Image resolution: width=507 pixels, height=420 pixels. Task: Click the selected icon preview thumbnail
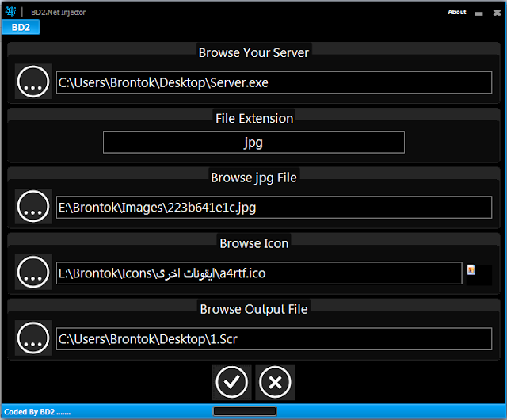471,270
